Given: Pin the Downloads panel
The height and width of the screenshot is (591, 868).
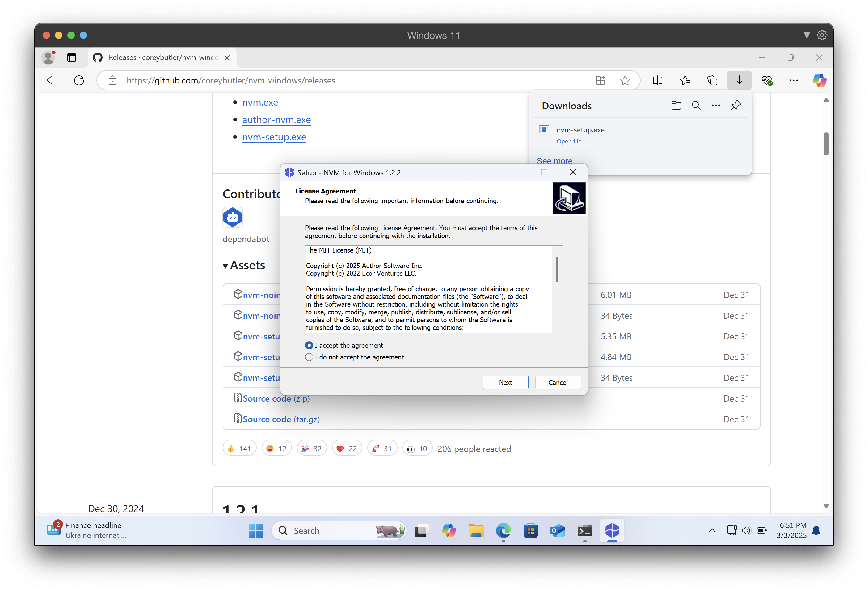Looking at the screenshot, I should (736, 105).
